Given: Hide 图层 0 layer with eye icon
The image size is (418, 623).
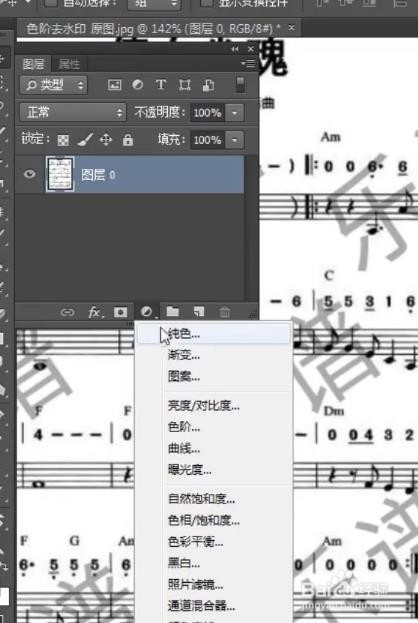Looking at the screenshot, I should [x=29, y=174].
